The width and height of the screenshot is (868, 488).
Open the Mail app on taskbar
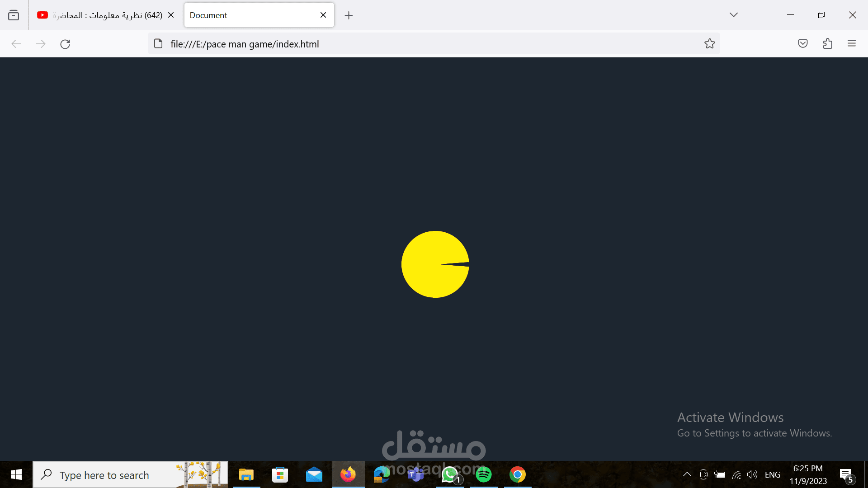(314, 474)
